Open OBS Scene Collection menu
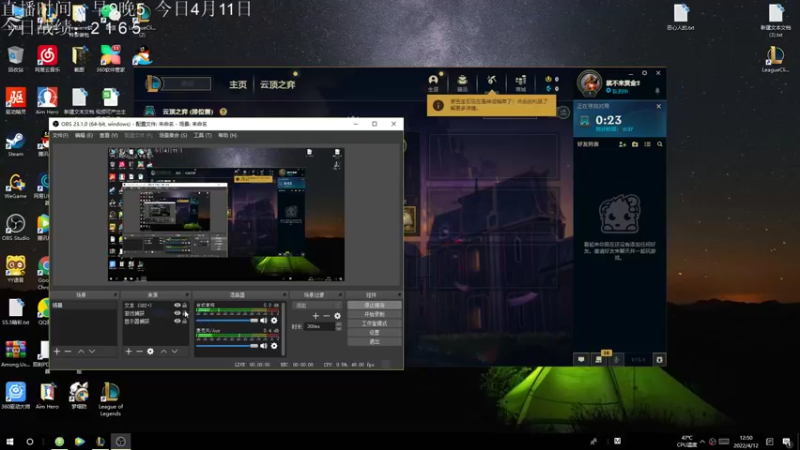 (173, 135)
